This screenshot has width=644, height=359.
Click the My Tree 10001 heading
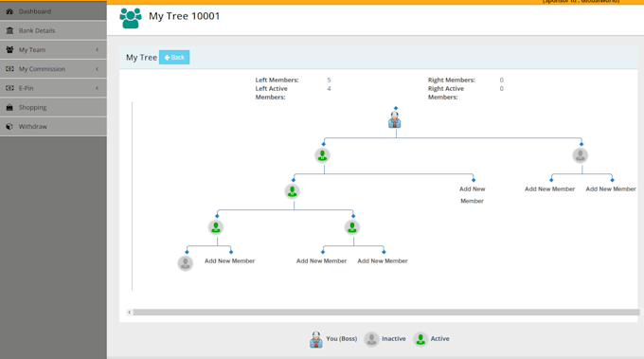[x=185, y=16]
